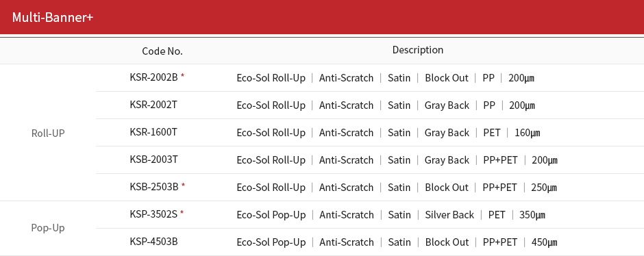Click the red asterisk beside KSP-3502S

(x=182, y=213)
